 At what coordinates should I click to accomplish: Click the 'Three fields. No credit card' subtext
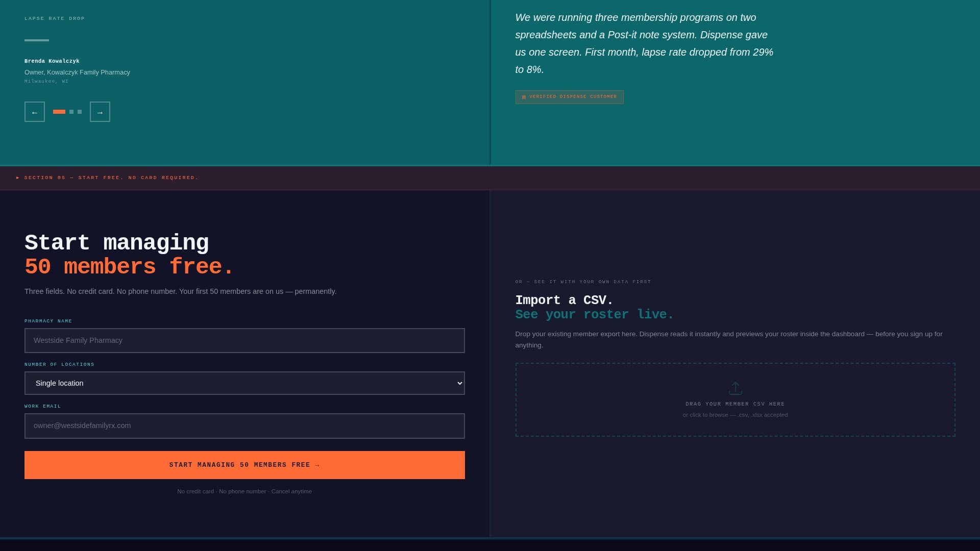(180, 291)
